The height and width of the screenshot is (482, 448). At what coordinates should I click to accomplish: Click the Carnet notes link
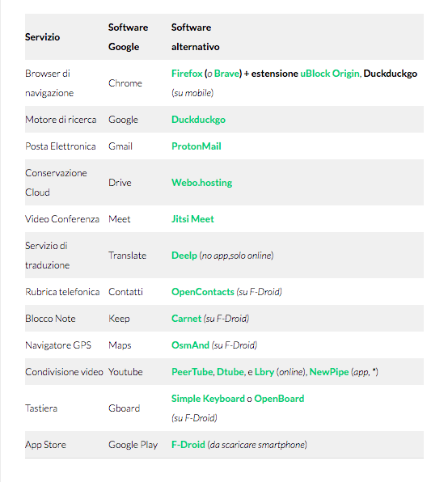click(186, 318)
